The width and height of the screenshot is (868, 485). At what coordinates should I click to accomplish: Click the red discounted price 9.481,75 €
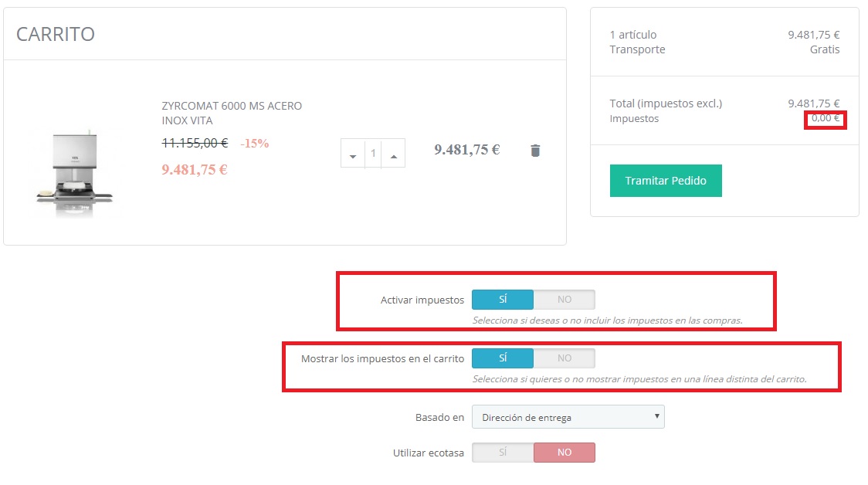tap(195, 169)
